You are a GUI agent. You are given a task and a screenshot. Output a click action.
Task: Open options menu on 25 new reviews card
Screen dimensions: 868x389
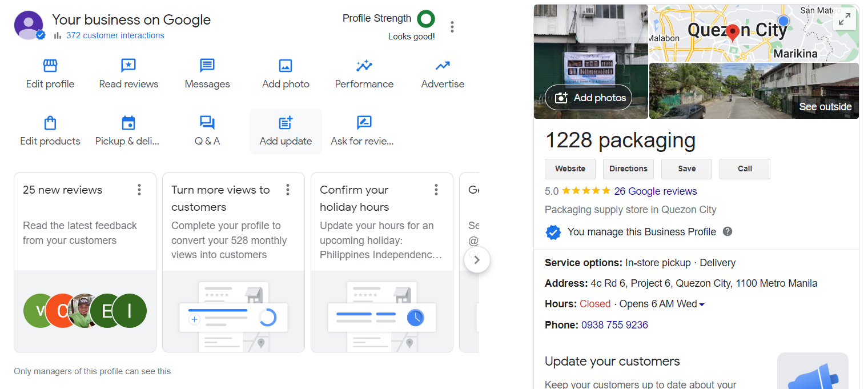(x=139, y=190)
